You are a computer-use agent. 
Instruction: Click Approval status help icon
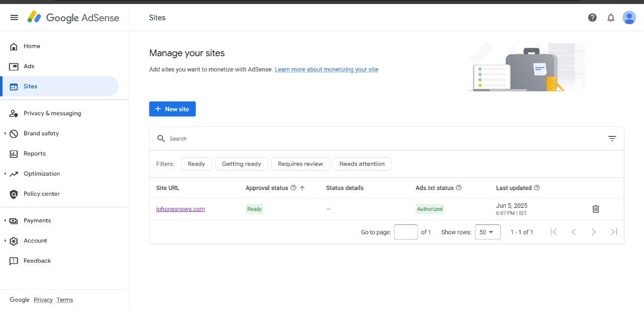(293, 188)
